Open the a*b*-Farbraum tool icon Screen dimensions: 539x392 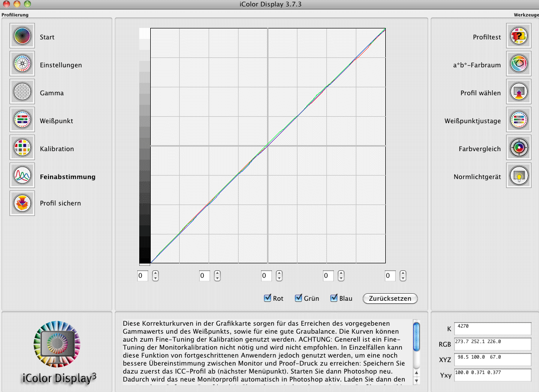pyautogui.click(x=519, y=64)
